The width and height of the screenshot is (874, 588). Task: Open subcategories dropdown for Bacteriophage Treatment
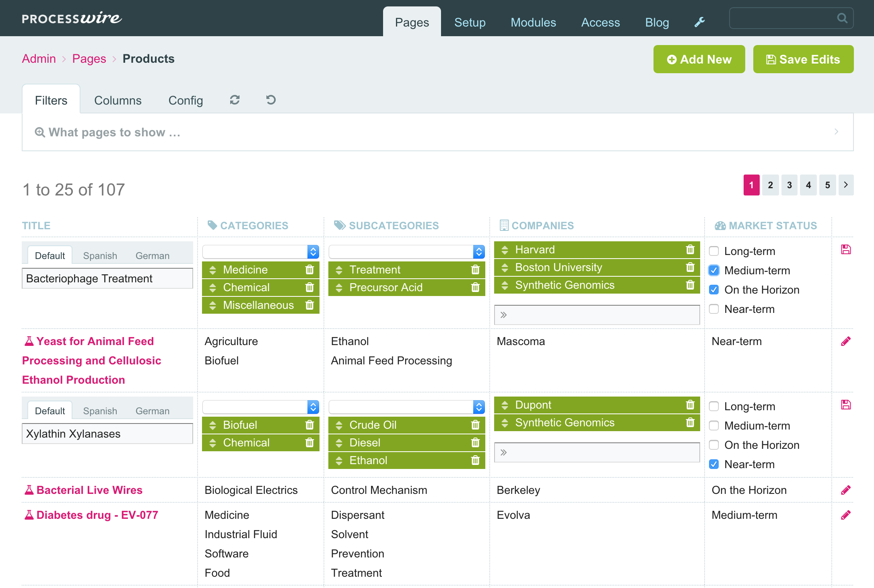tap(407, 252)
